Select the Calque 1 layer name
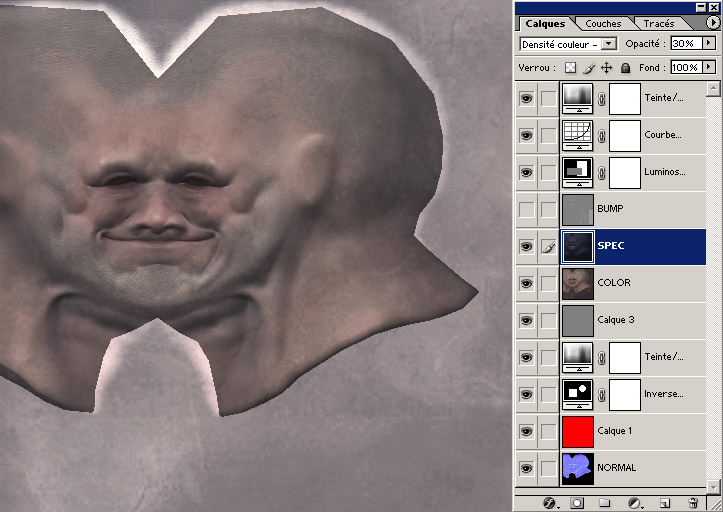This screenshot has width=723, height=512. (x=615, y=430)
